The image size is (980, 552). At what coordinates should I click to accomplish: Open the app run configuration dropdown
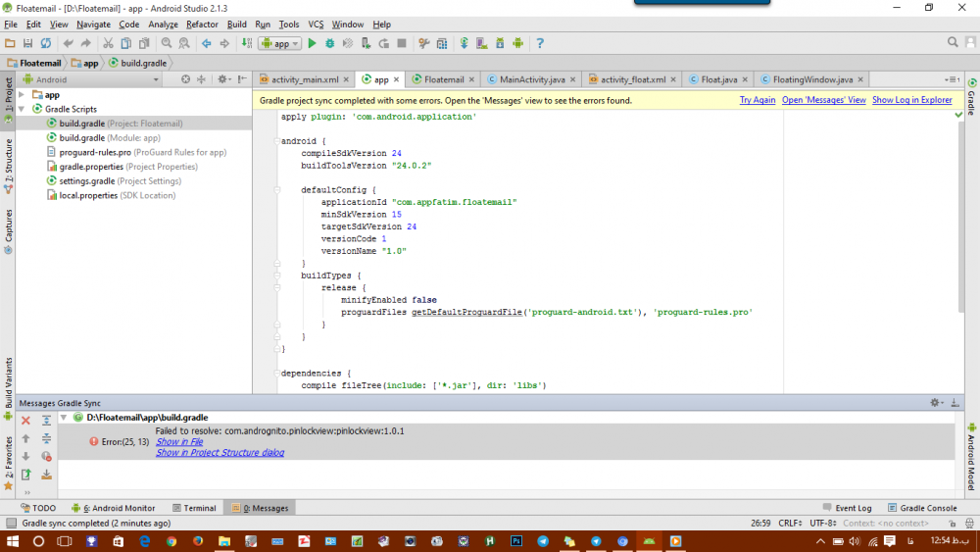(x=280, y=43)
